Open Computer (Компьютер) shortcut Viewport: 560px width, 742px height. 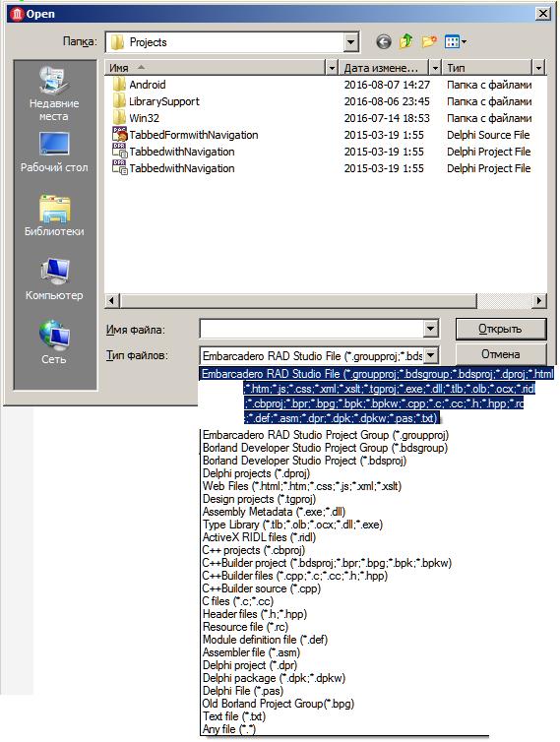[54, 279]
